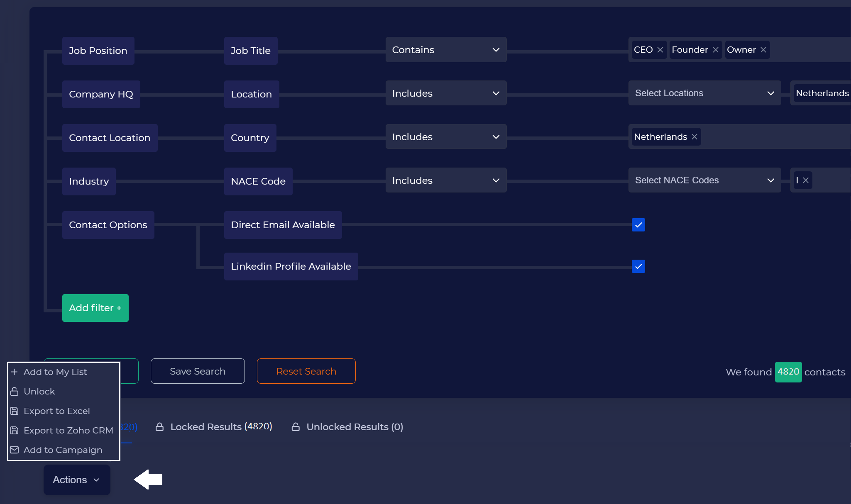The width and height of the screenshot is (851, 504).
Task: Remove the NACE code I tag
Action: click(x=806, y=180)
